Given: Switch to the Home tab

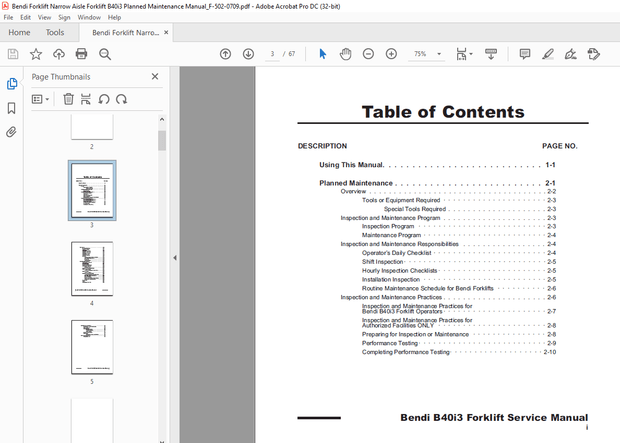Looking at the screenshot, I should (19, 32).
